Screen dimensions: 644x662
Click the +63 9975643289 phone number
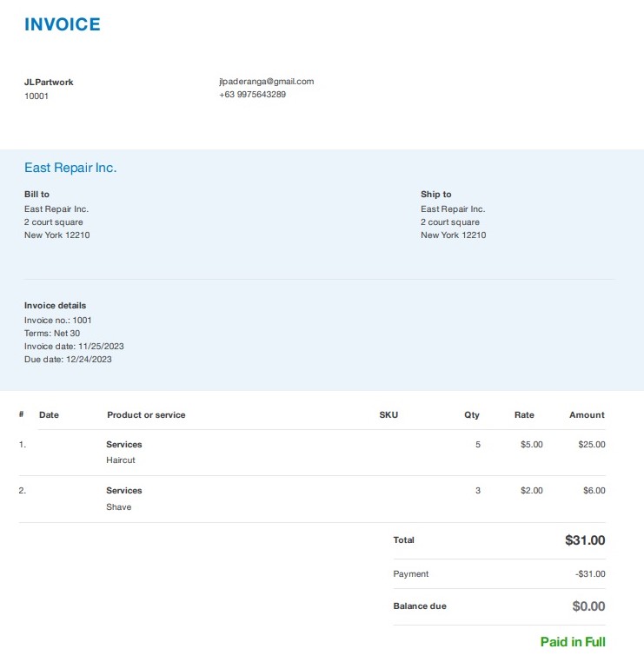tap(252, 95)
